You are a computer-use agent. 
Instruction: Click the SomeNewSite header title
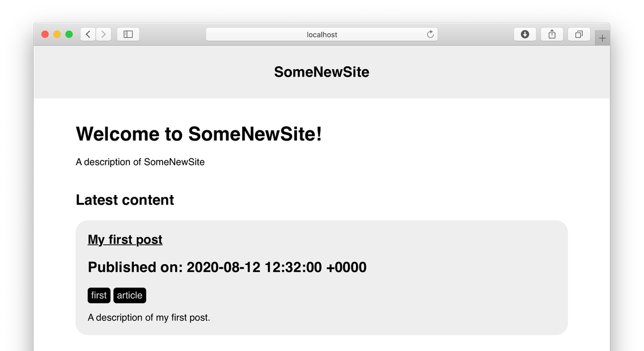click(x=321, y=72)
